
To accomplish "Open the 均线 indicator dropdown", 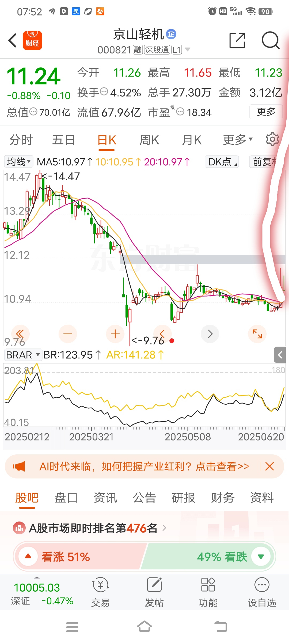I will pyautogui.click(x=19, y=162).
